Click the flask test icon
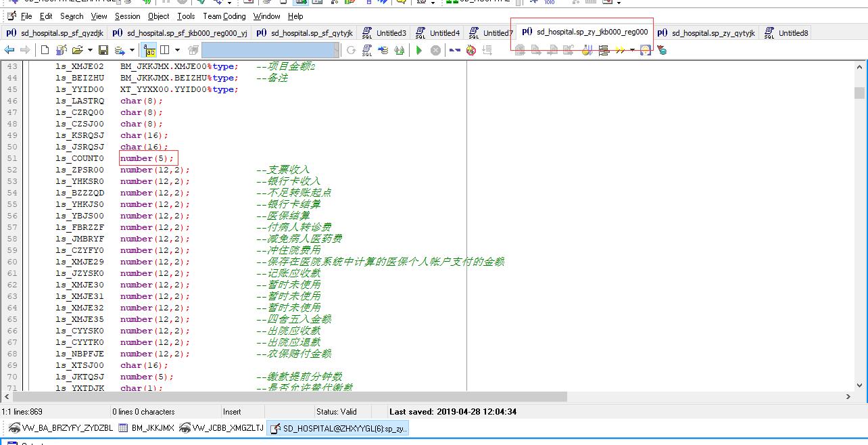 coord(587,50)
